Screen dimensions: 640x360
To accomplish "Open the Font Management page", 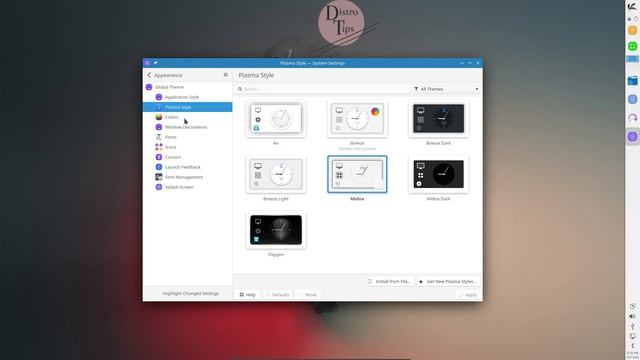I will (187, 177).
